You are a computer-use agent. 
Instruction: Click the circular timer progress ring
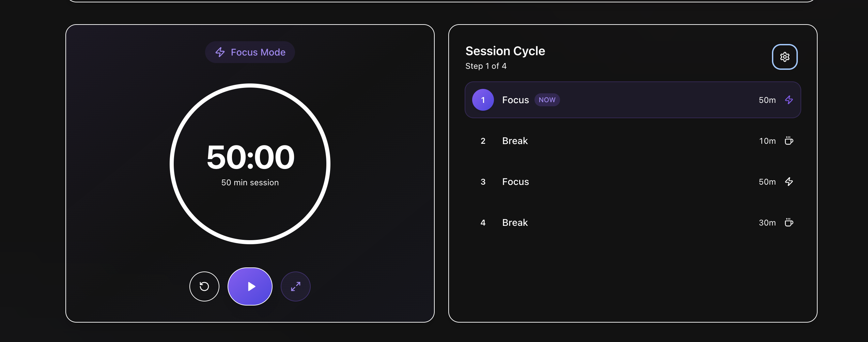[250, 164]
